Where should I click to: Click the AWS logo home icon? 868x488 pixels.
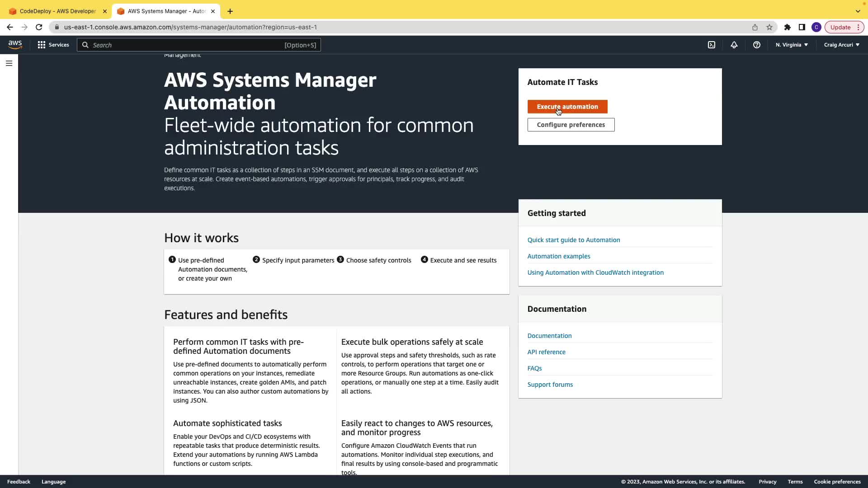pos(15,44)
